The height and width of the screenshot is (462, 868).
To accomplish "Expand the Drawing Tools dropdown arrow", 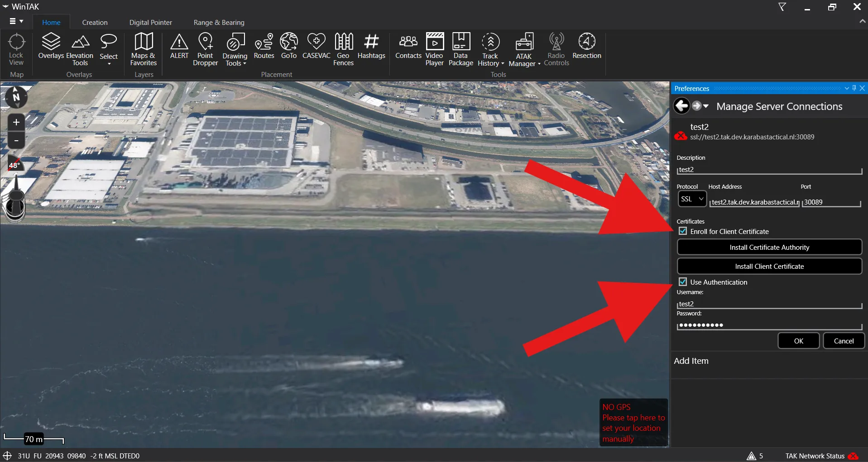I will (245, 64).
